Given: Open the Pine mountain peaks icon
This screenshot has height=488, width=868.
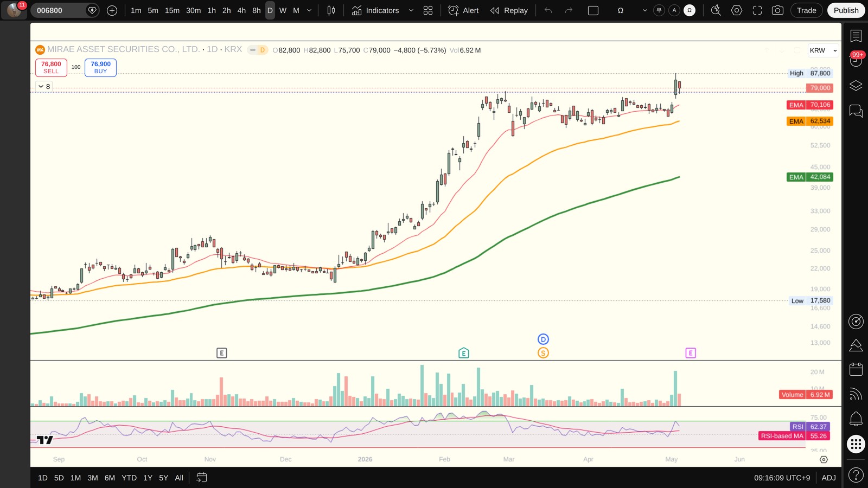Looking at the screenshot, I should click(x=856, y=345).
